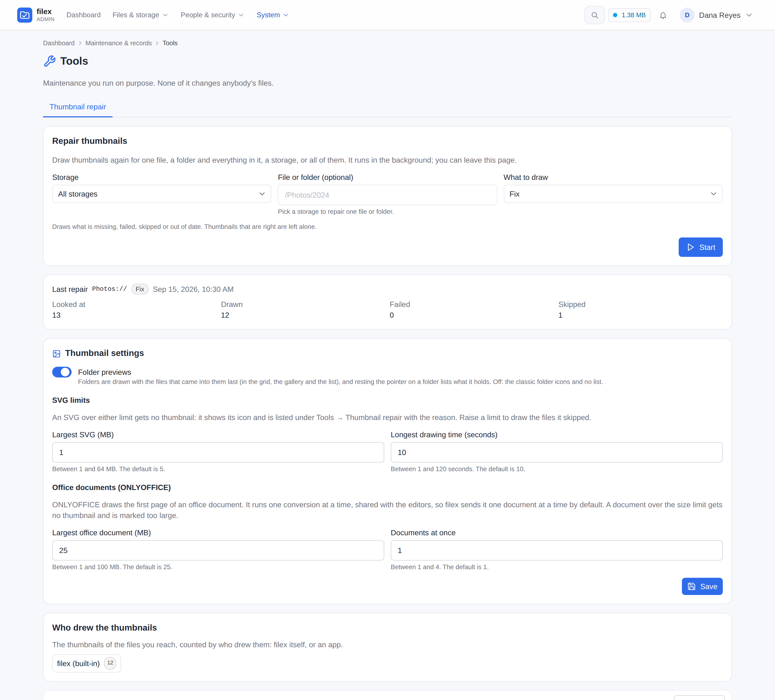Click the Documents at once field
Image resolution: width=775 pixels, height=700 pixels.
pyautogui.click(x=556, y=550)
